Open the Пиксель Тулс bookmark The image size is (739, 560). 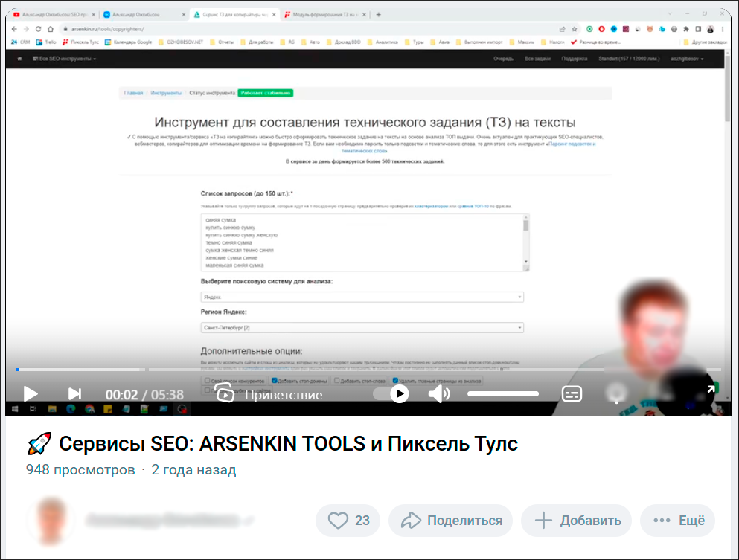click(80, 42)
